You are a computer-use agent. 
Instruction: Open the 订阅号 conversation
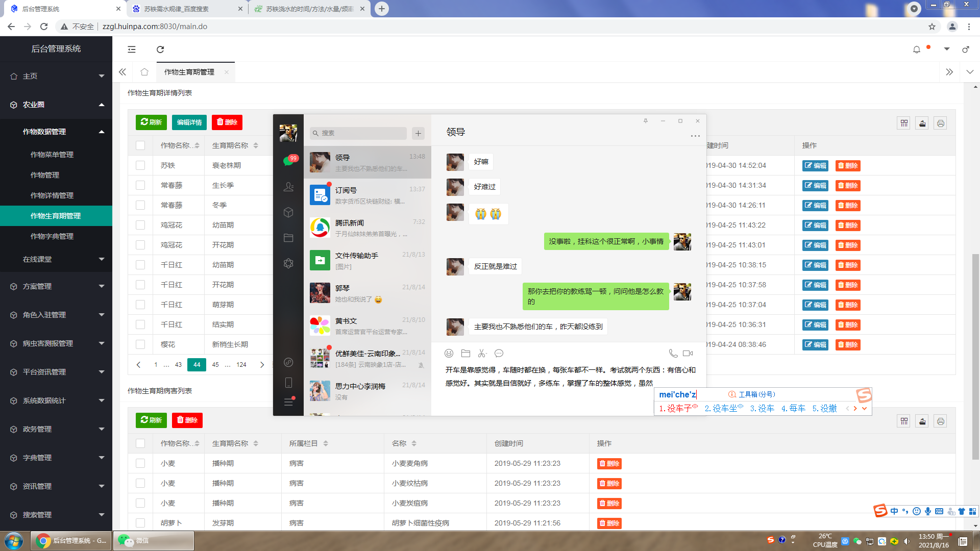click(x=367, y=195)
